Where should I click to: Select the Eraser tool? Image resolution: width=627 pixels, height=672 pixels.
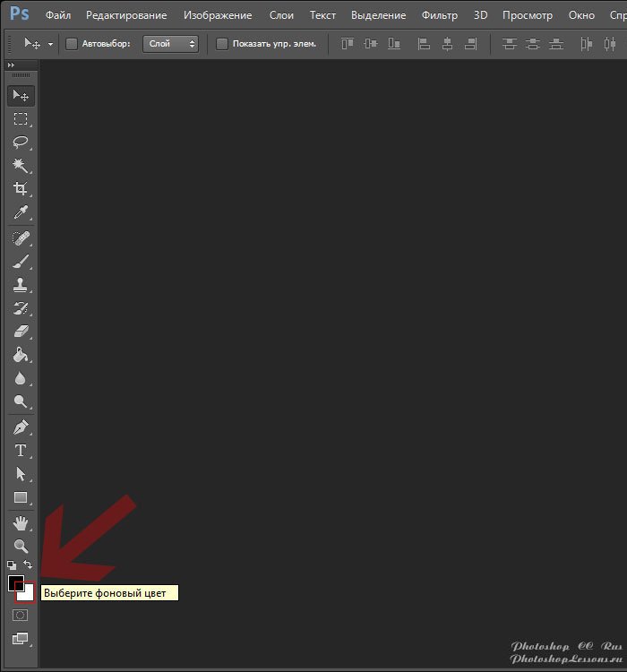coord(21,332)
